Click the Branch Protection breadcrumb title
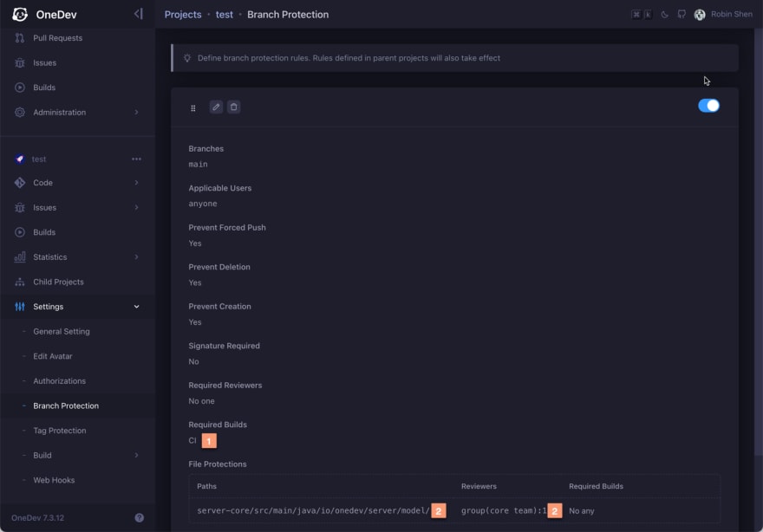The width and height of the screenshot is (763, 532). click(x=288, y=15)
